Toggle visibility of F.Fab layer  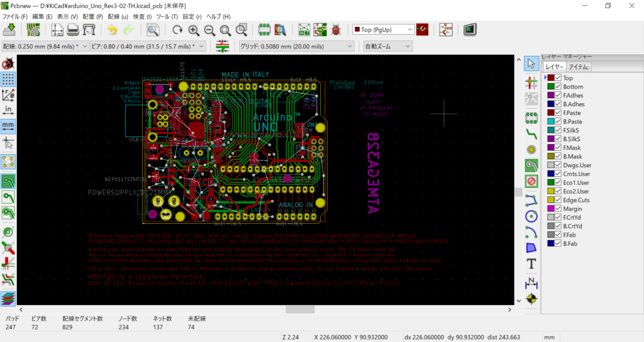pyautogui.click(x=558, y=234)
